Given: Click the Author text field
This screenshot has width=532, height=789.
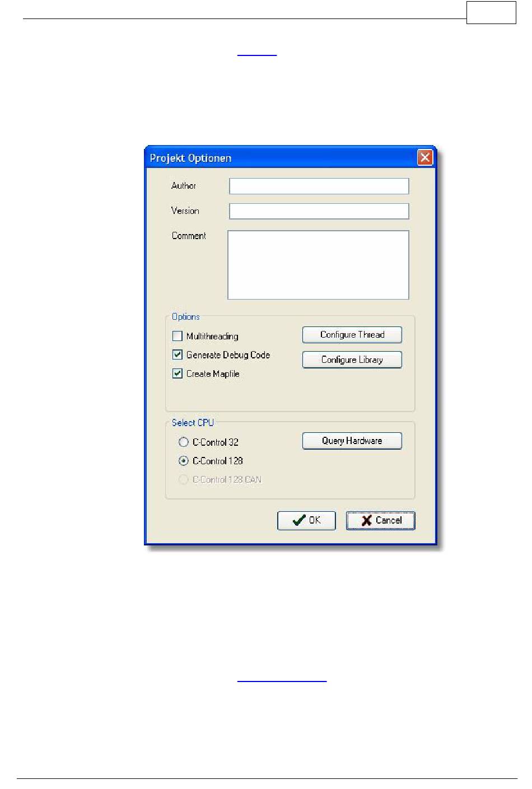Looking at the screenshot, I should (x=319, y=186).
